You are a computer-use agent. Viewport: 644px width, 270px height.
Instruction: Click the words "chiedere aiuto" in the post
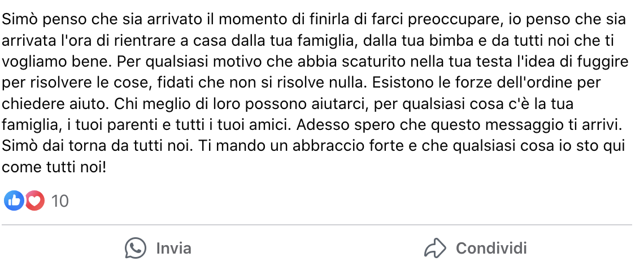(x=46, y=104)
